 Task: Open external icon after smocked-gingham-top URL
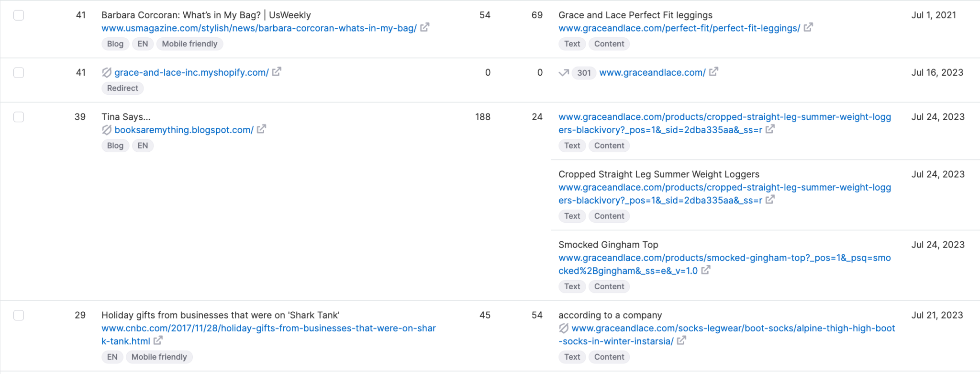(x=706, y=270)
